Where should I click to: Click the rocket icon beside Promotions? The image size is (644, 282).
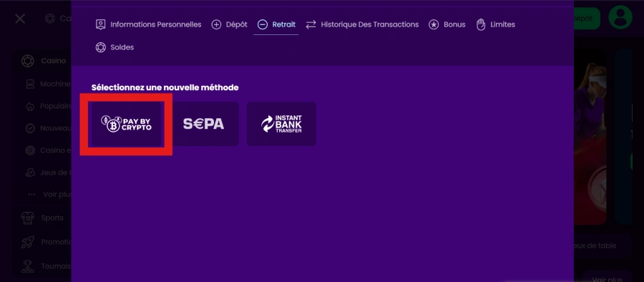[x=27, y=242]
